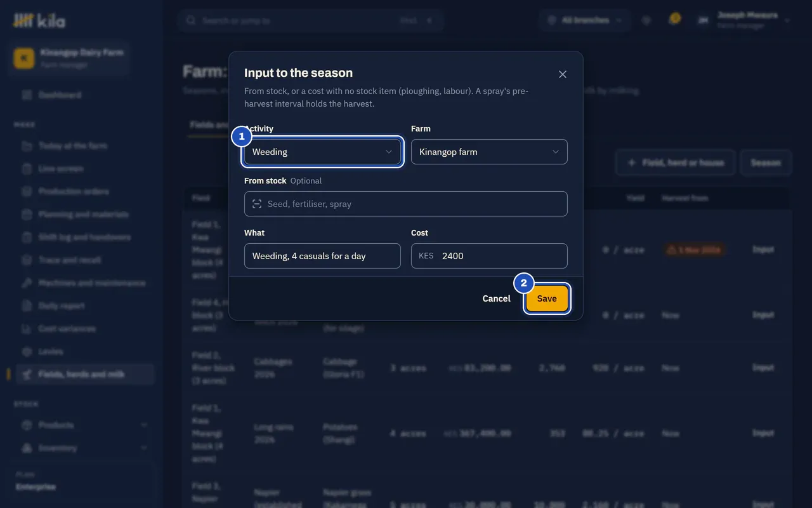Click the Cost field showing 2400
812x508 pixels.
point(489,256)
